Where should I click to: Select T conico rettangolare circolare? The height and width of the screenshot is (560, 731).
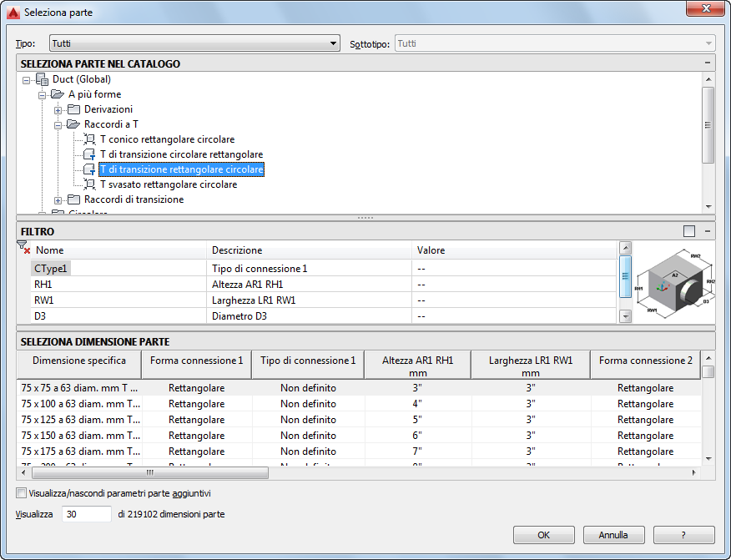[167, 139]
